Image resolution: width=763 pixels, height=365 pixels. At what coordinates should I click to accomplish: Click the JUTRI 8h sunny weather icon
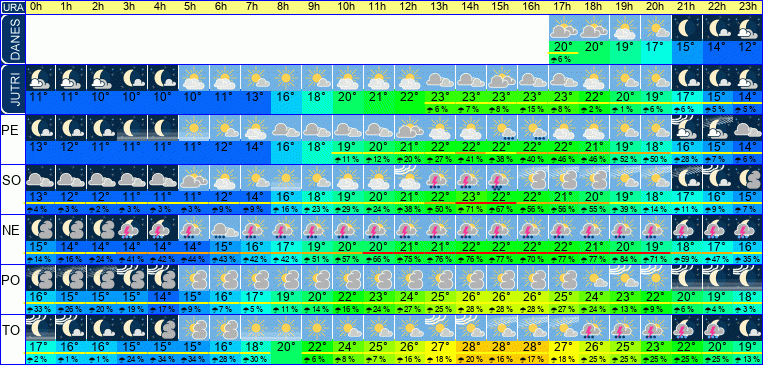coord(287,78)
